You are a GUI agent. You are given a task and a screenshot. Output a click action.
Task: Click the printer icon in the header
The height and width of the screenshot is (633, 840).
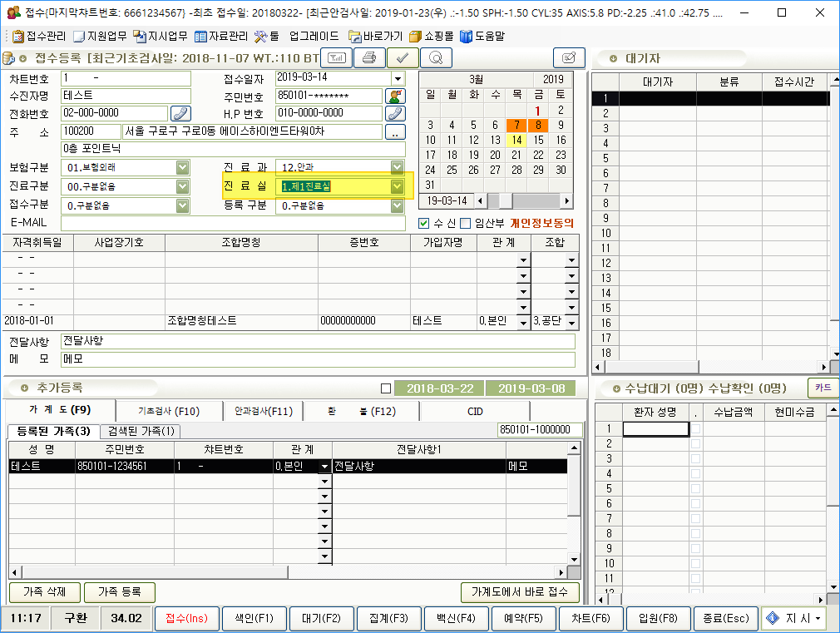point(370,57)
